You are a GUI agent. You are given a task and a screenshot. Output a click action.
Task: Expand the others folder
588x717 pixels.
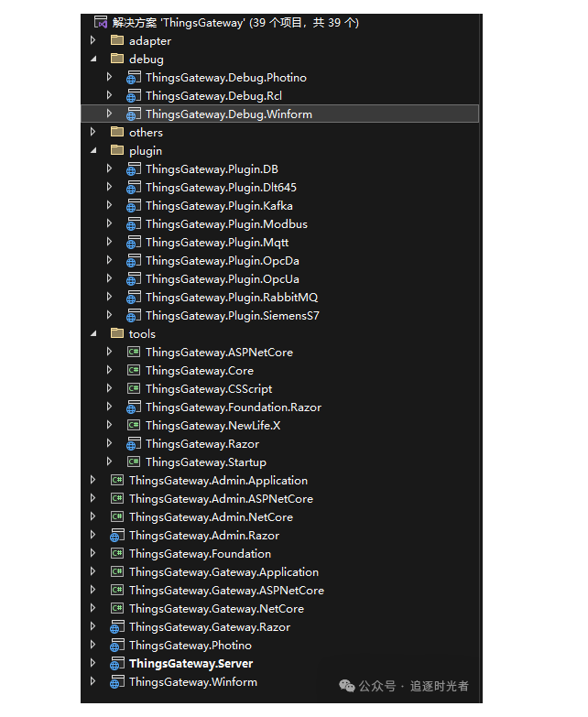pos(93,132)
